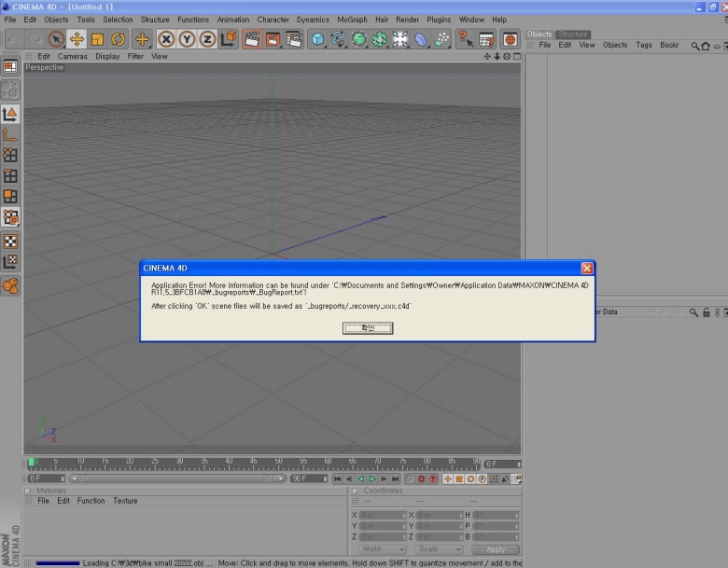Open the Object Manager Tags menu

pos(644,45)
